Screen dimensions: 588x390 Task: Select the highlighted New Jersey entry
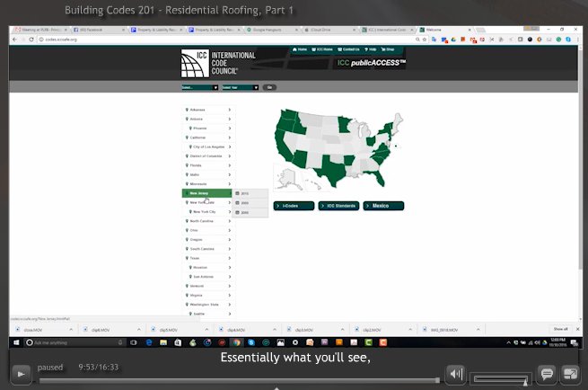click(207, 193)
